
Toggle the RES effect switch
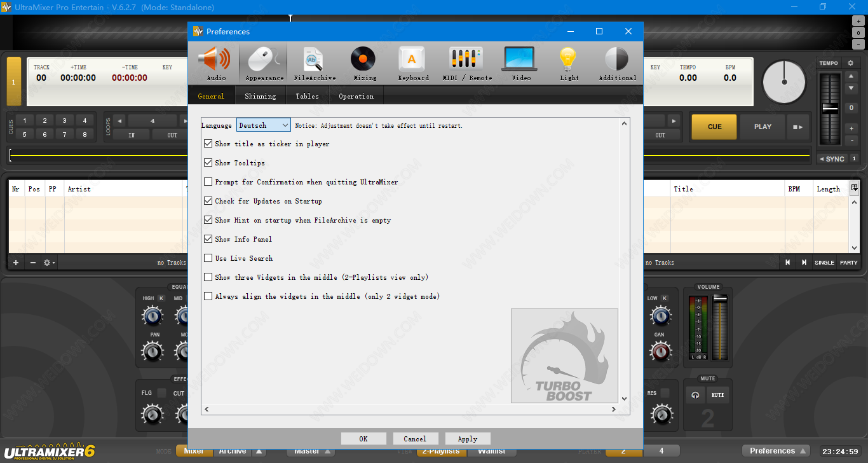665,393
